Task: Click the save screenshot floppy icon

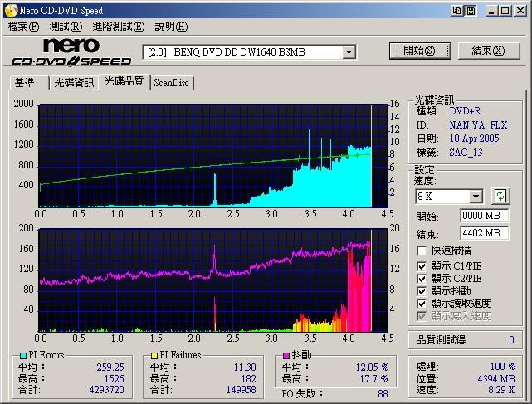Action: (x=471, y=11)
